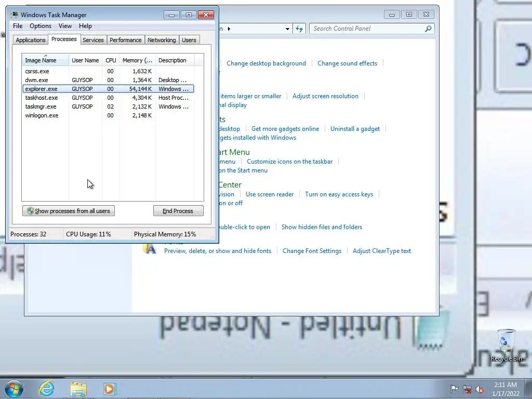Open the Options menu in Task Manager

(x=41, y=26)
